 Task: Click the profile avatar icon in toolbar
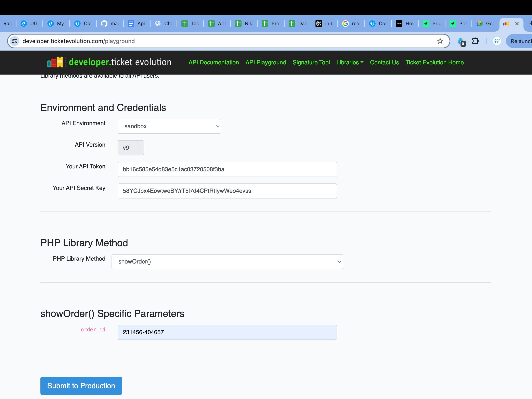coord(497,41)
